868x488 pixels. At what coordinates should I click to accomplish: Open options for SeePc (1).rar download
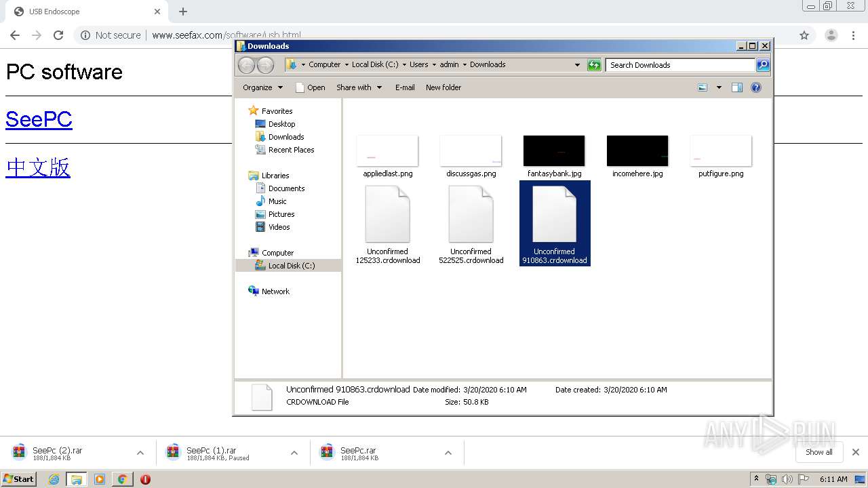[294, 453]
